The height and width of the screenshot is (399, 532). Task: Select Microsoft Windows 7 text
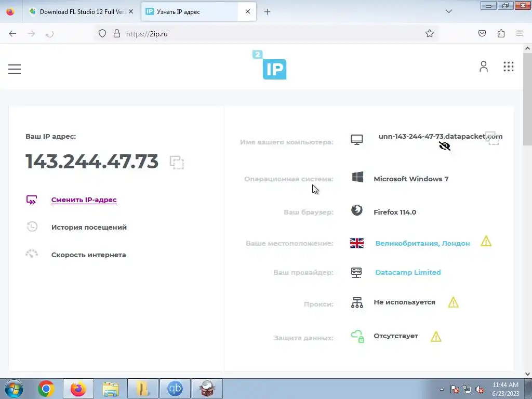[411, 179]
